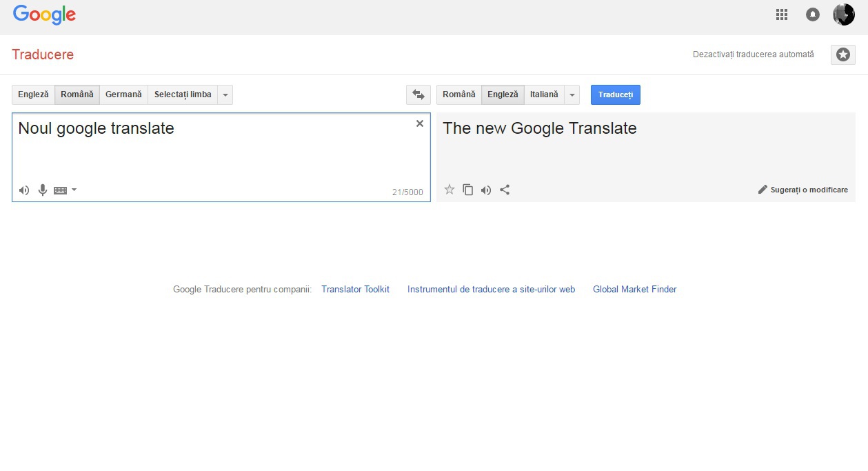868x471 pixels.
Task: Activate voice input microphone
Action: pos(43,190)
